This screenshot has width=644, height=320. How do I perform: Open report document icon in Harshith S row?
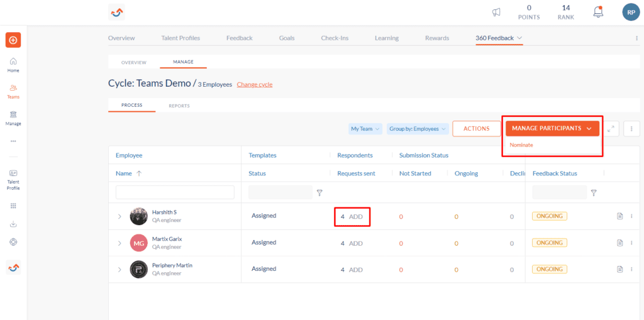pyautogui.click(x=620, y=216)
